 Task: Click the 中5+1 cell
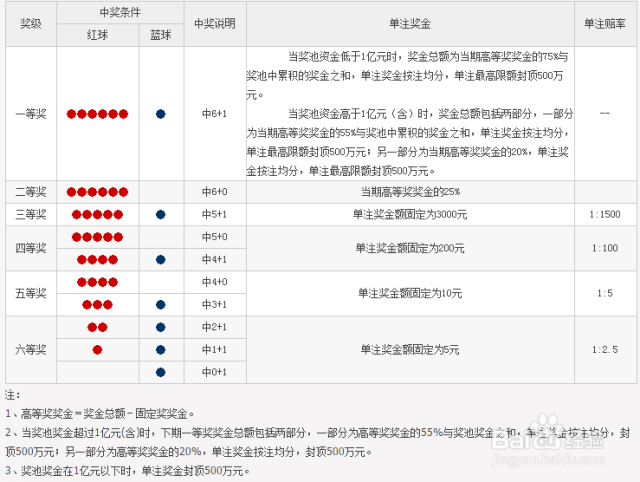click(x=215, y=214)
